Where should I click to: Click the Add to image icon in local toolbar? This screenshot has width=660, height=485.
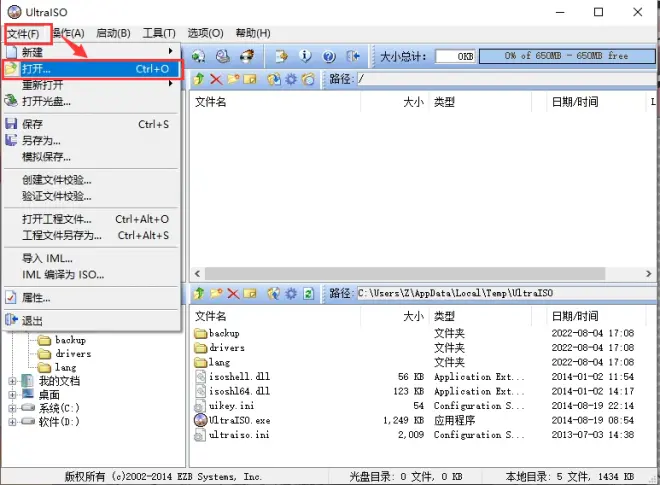274,293
